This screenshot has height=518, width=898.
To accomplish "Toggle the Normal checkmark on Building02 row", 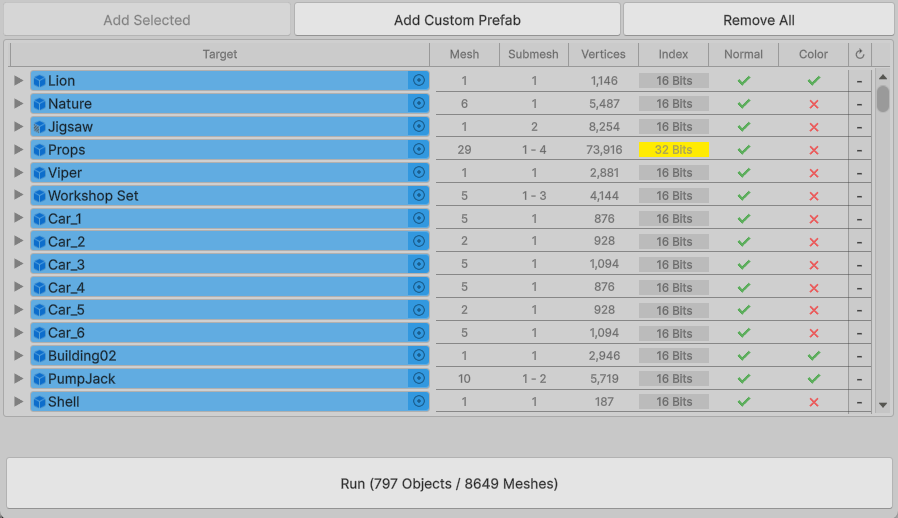I will click(x=743, y=356).
